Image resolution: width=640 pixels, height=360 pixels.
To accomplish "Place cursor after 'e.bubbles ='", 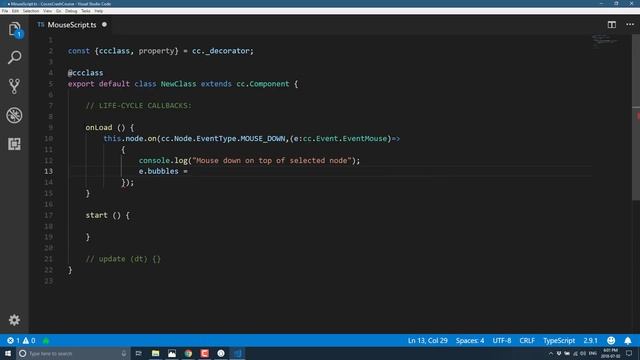I will (189, 171).
